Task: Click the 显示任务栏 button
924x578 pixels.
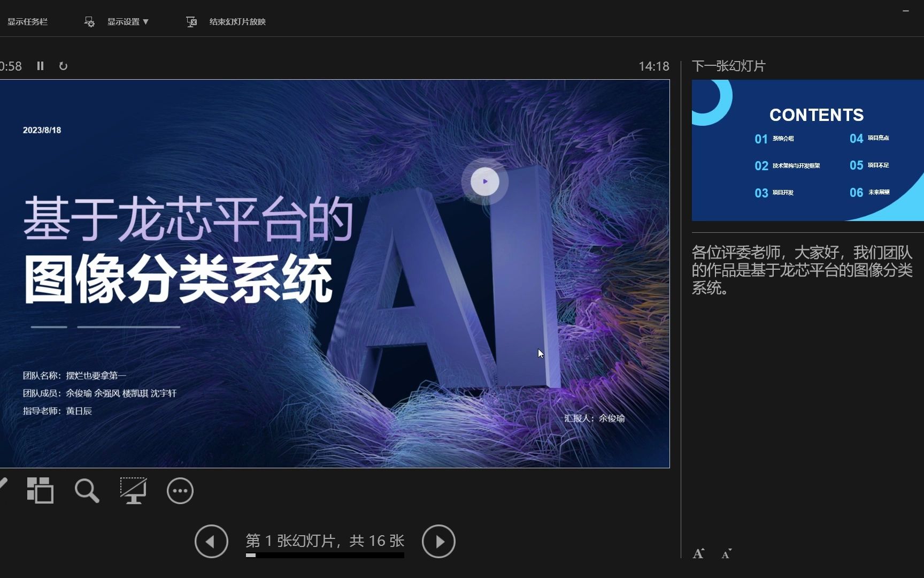Action: pos(27,22)
